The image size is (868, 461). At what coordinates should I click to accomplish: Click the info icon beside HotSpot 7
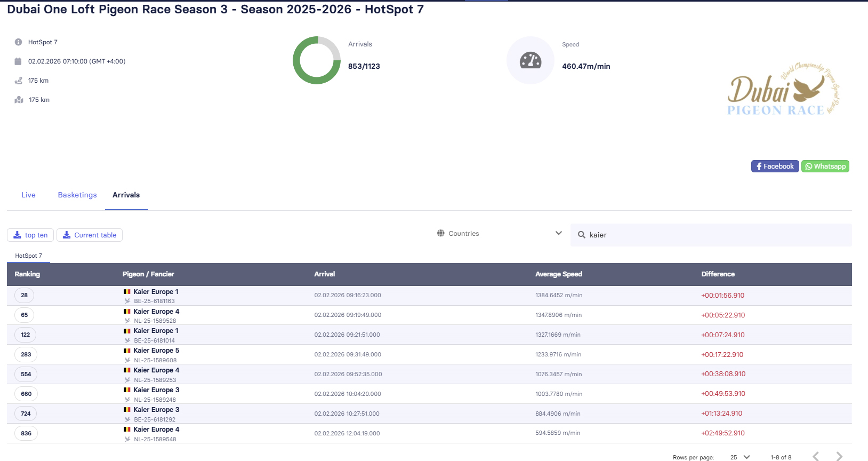click(x=18, y=42)
